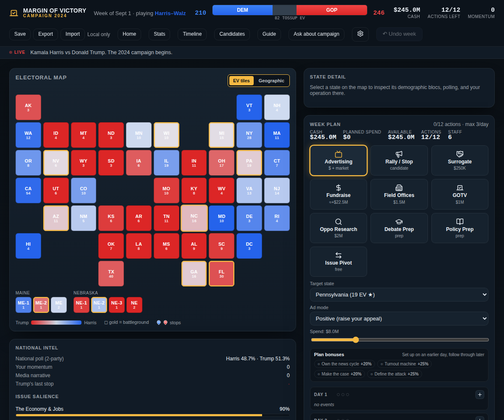Select the Florida state tile
Screen dimensions: 504x420
click(x=221, y=274)
